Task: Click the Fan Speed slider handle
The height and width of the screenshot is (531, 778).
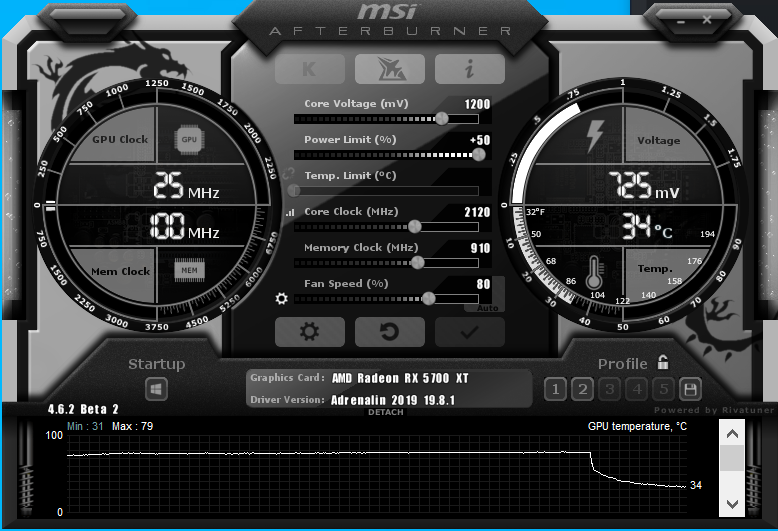Action: [x=429, y=298]
